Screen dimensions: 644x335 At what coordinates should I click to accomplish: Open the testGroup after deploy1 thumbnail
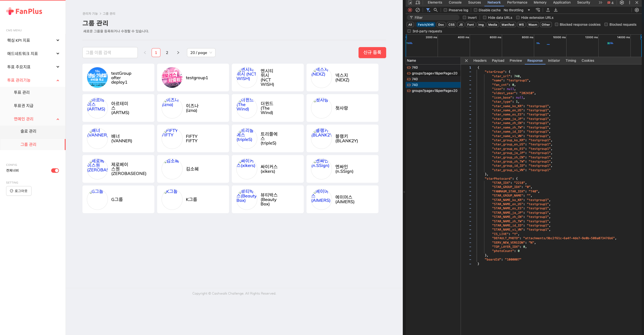tap(97, 78)
